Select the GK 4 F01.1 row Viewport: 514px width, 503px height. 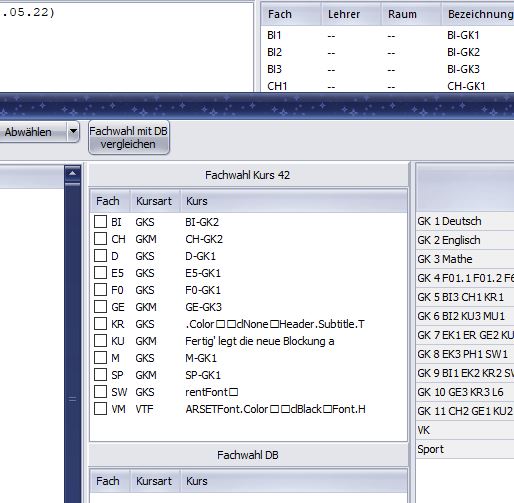point(465,278)
